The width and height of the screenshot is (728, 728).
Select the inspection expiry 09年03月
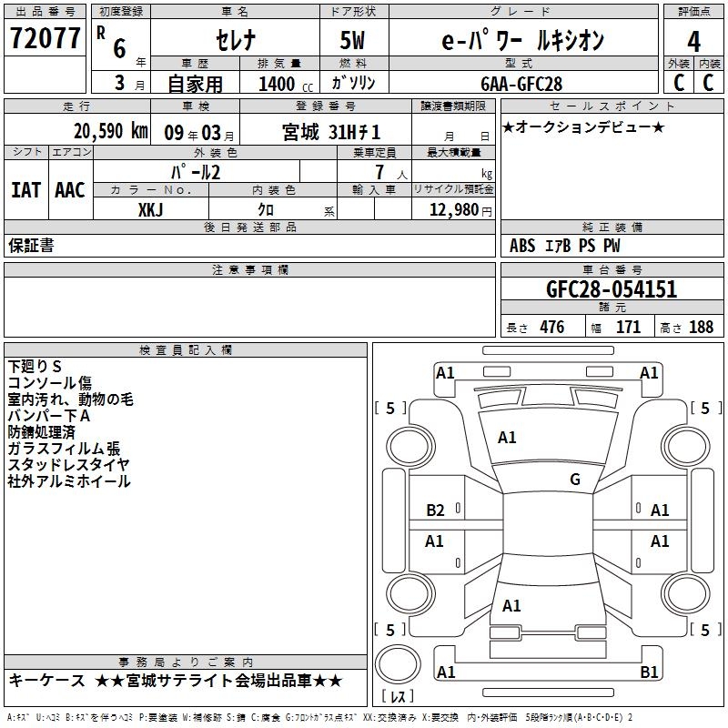[199, 133]
